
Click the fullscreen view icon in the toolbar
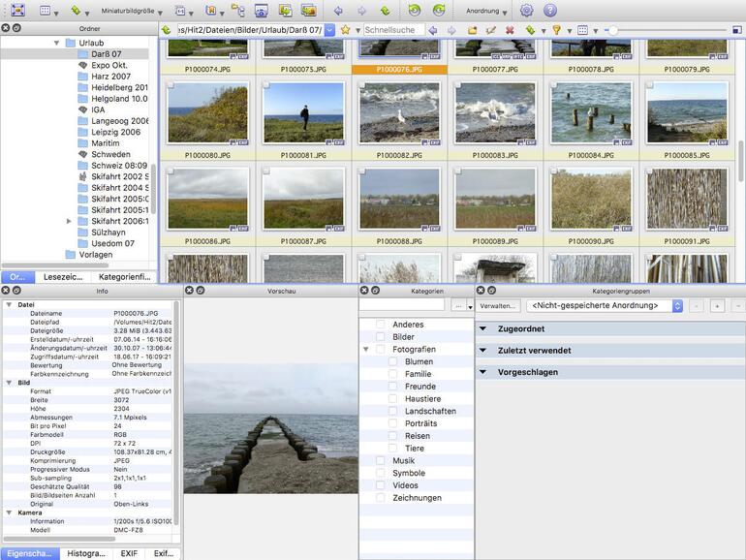click(17, 11)
